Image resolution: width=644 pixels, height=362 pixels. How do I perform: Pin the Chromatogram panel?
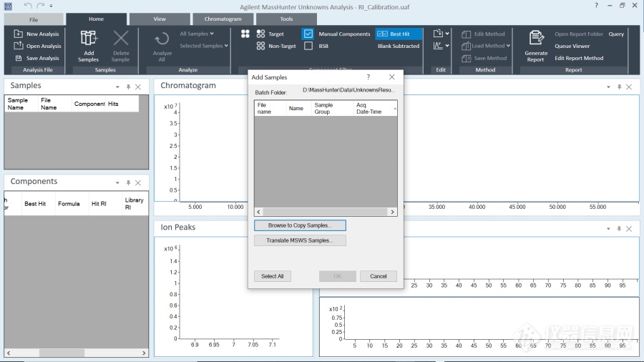tap(620, 87)
